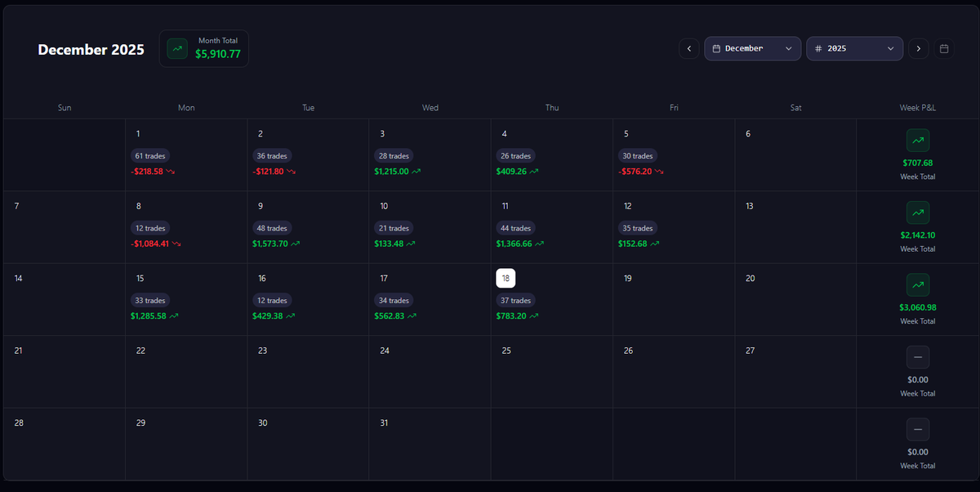Screen dimensions: 980x492
Task: Select the 36 trades badge
Action: point(272,156)
